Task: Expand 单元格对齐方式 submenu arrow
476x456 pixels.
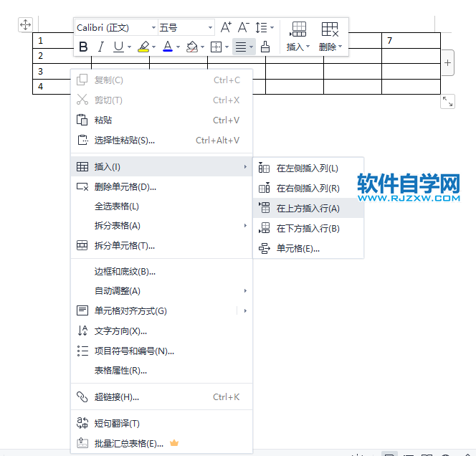Action: coord(245,310)
